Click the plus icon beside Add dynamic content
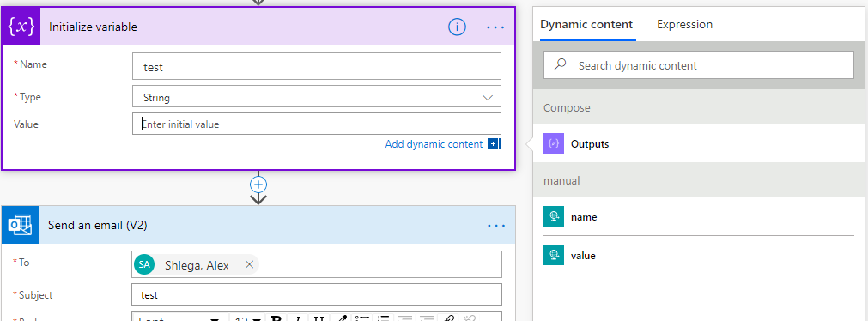Image resolution: width=868 pixels, height=321 pixels. coord(493,144)
